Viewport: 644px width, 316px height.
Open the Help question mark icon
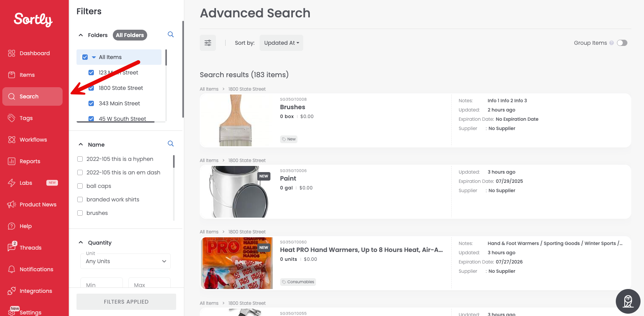point(12,226)
